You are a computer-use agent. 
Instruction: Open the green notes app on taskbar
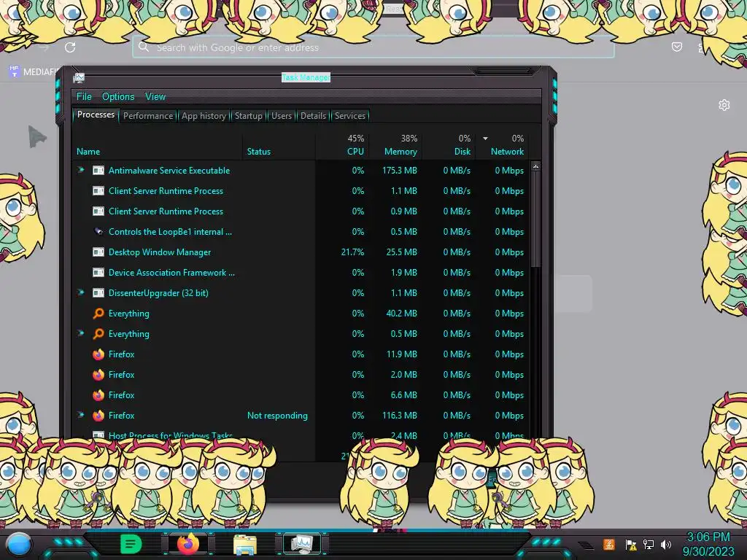[x=131, y=544]
